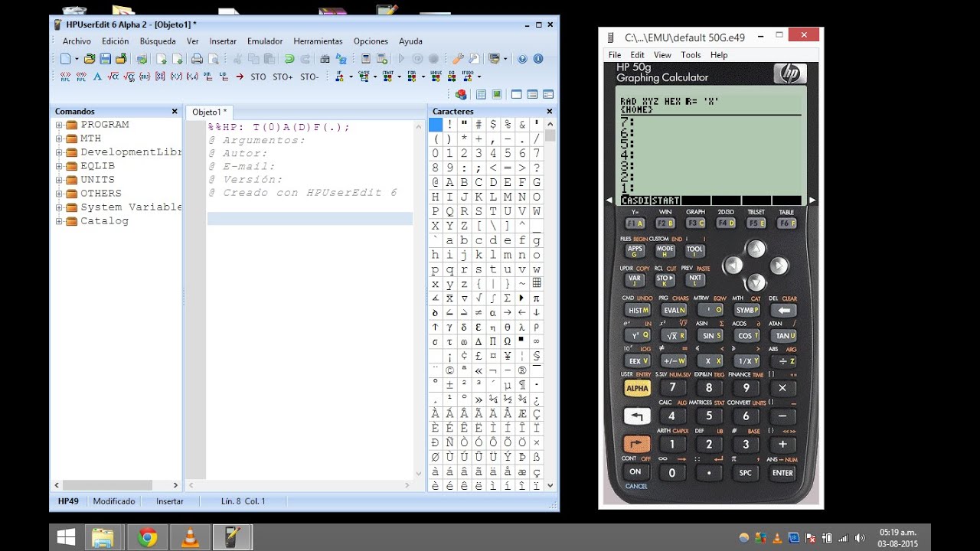Viewport: 980px width, 551px height.
Task: Click the blue Help question icon
Action: tap(522, 59)
